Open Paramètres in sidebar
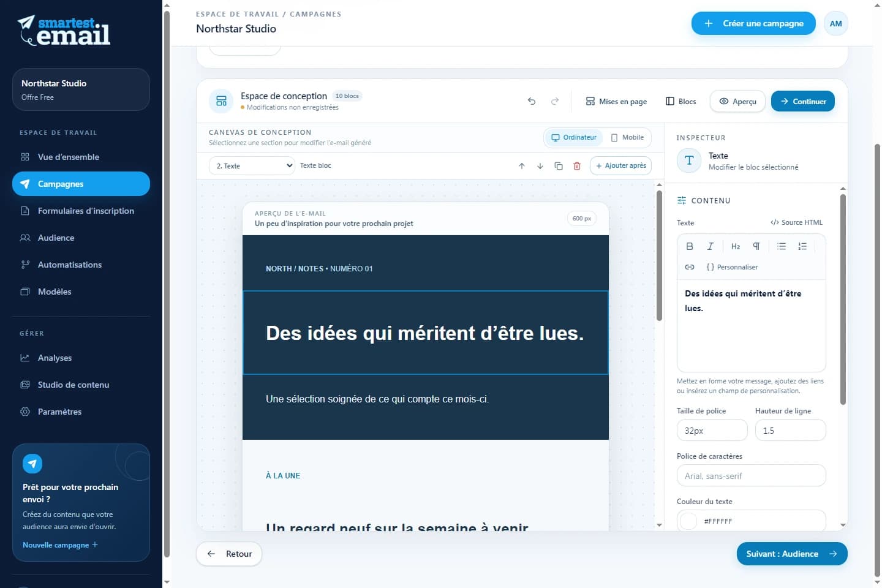 coord(81,412)
